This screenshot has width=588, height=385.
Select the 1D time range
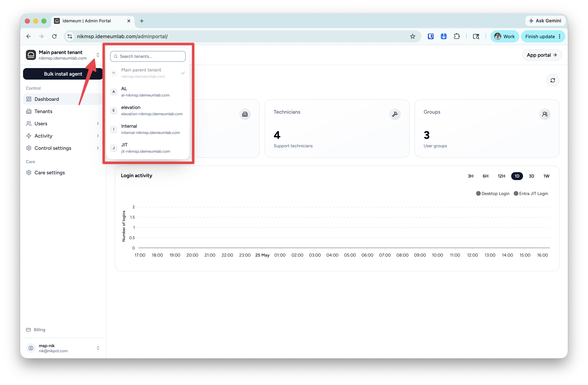(x=517, y=176)
